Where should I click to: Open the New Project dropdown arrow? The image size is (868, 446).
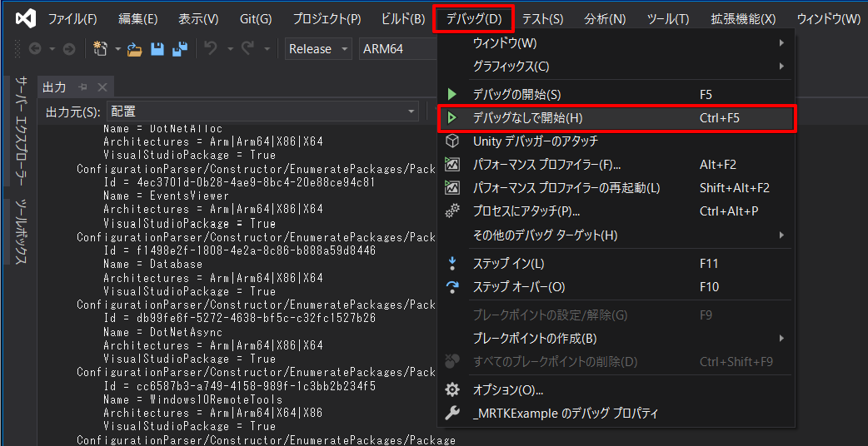(117, 49)
